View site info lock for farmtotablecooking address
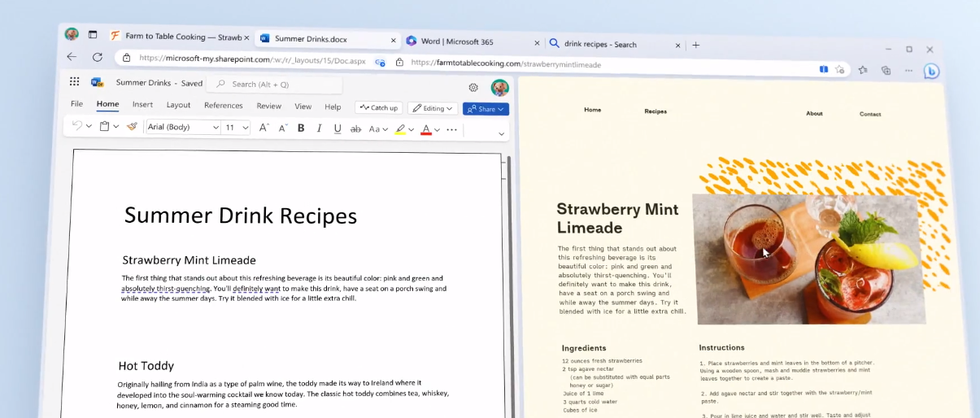The height and width of the screenshot is (418, 980). tap(399, 62)
